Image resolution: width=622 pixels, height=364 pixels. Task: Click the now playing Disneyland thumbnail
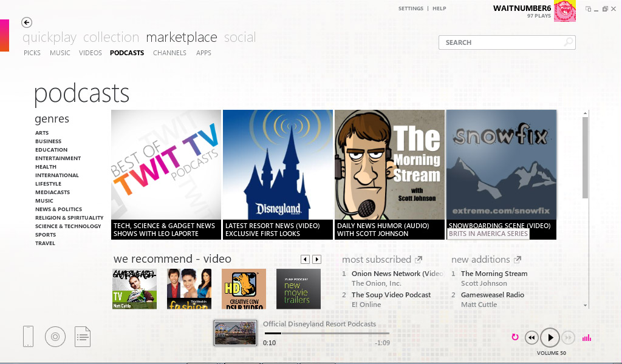coord(235,333)
